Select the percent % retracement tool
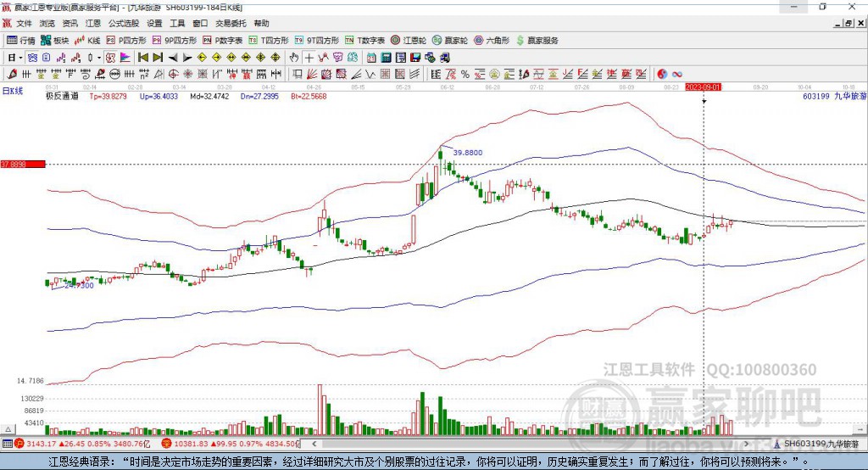 click(465, 75)
